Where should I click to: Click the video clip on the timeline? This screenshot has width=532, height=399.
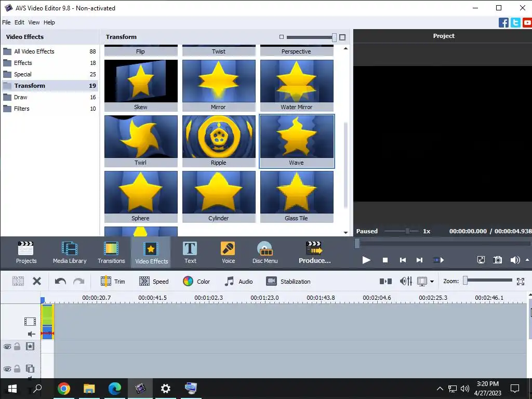click(47, 321)
